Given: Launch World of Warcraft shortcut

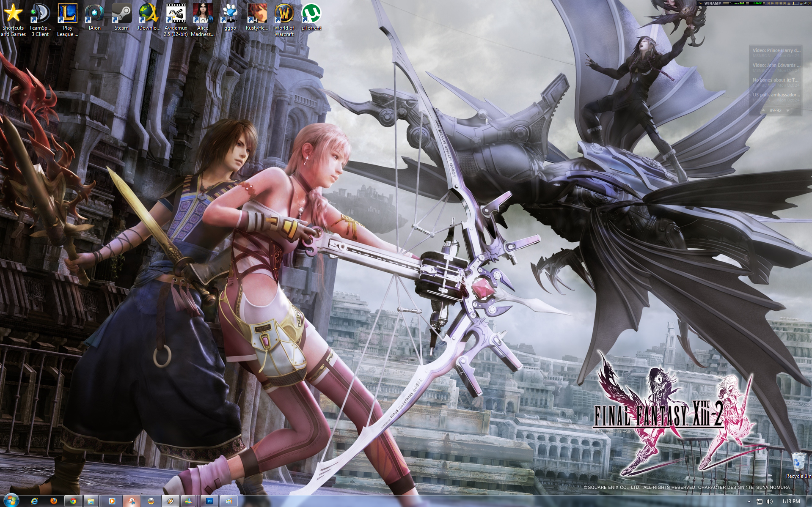Looking at the screenshot, I should point(284,19).
